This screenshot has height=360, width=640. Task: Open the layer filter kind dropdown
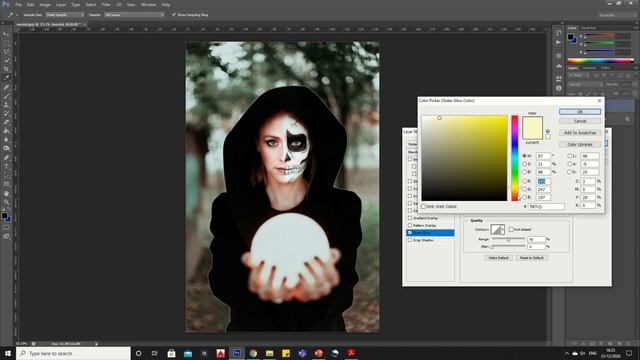coord(579,76)
